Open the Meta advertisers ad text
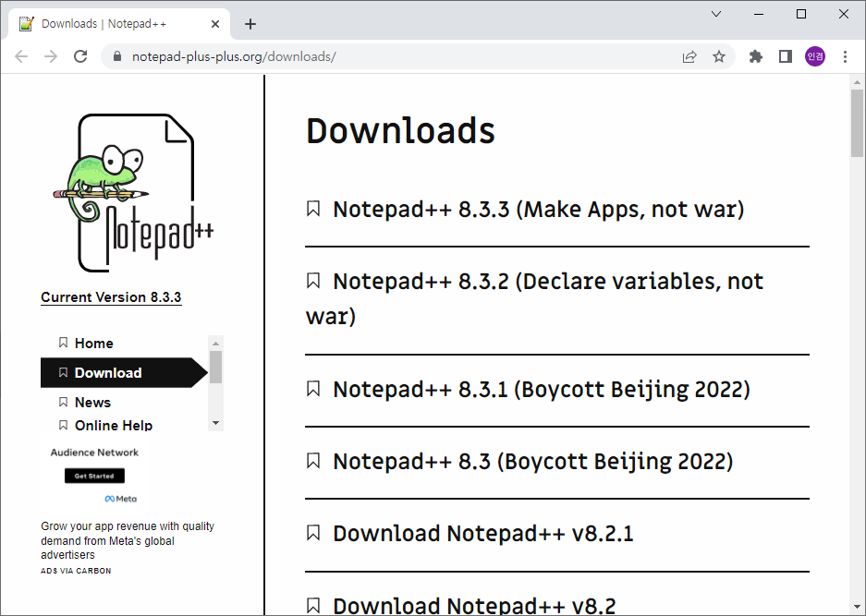 [x=128, y=540]
